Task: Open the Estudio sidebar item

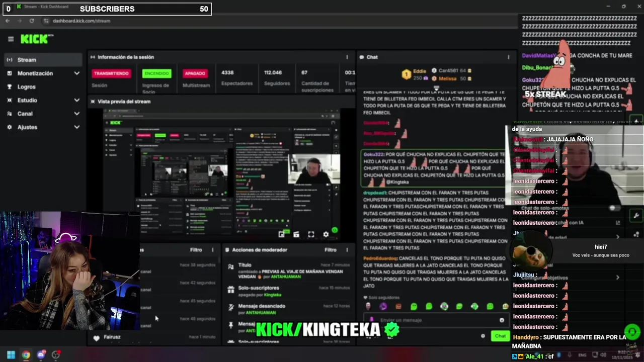Action: click(x=42, y=100)
